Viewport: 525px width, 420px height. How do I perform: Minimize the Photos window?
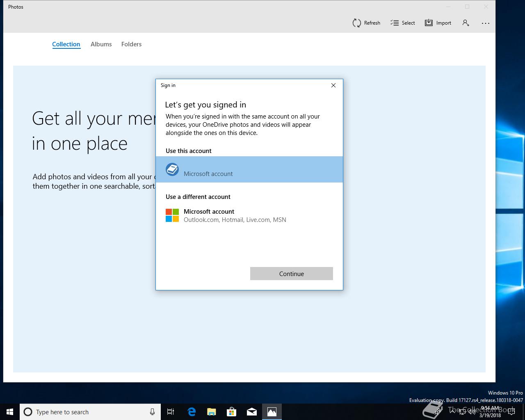click(448, 7)
